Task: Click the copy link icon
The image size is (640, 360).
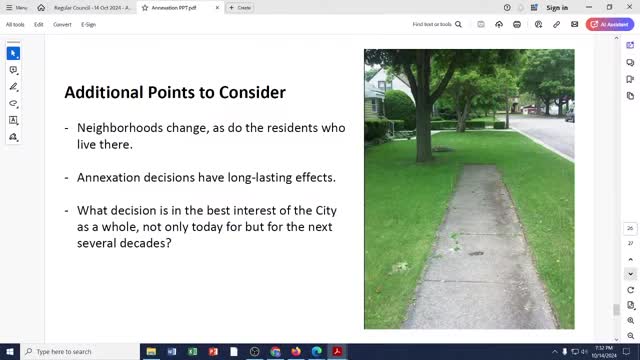Action: [556, 24]
